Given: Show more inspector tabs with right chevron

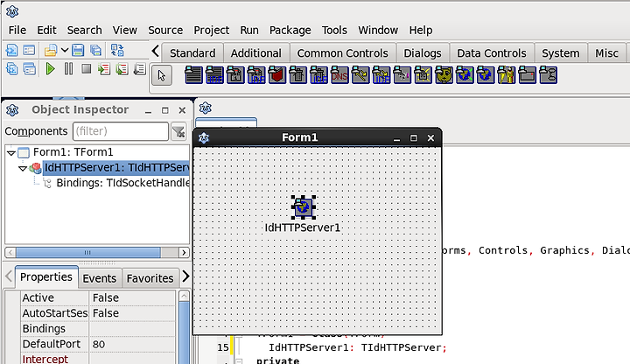Looking at the screenshot, I should point(185,276).
